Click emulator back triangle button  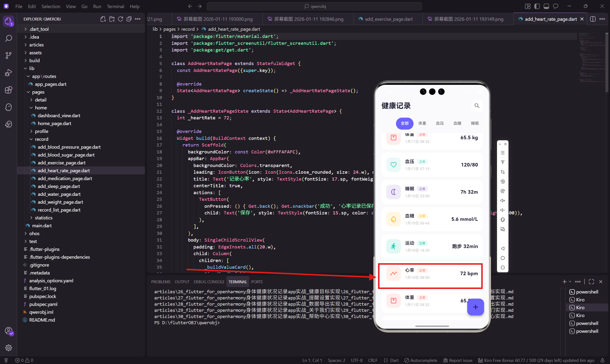(x=502, y=248)
